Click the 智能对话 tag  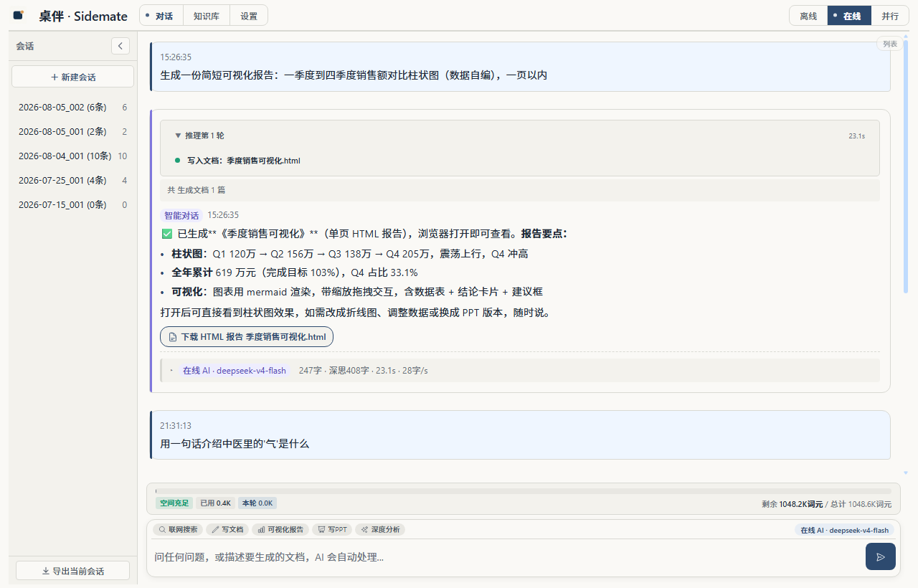181,215
